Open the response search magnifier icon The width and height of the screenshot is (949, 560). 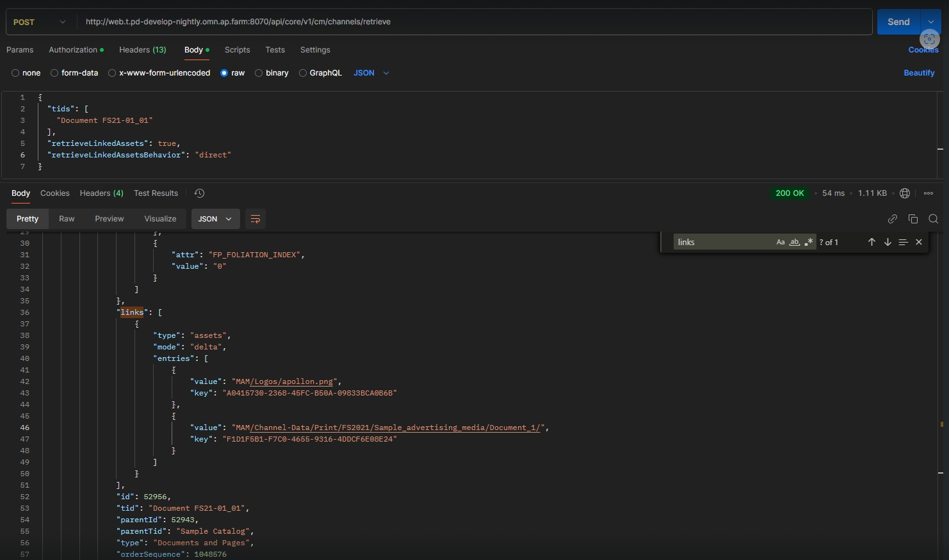click(x=933, y=219)
